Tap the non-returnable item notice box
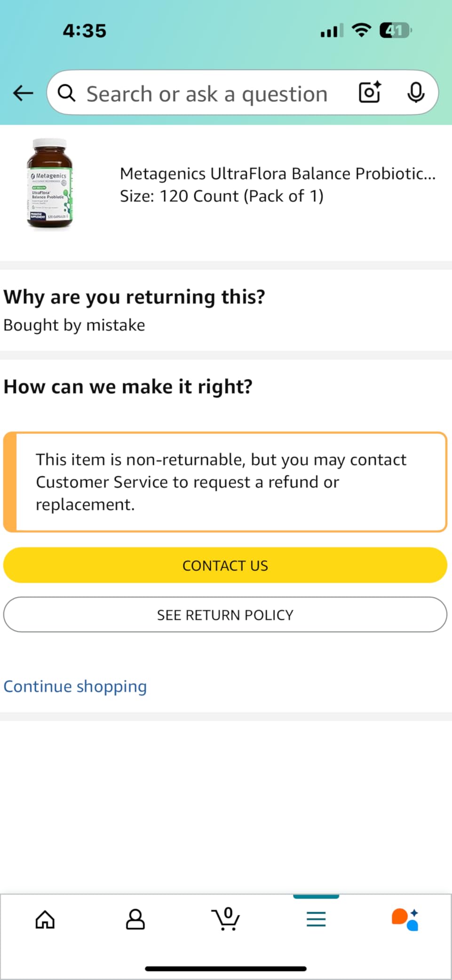The width and height of the screenshot is (452, 980). click(x=225, y=482)
